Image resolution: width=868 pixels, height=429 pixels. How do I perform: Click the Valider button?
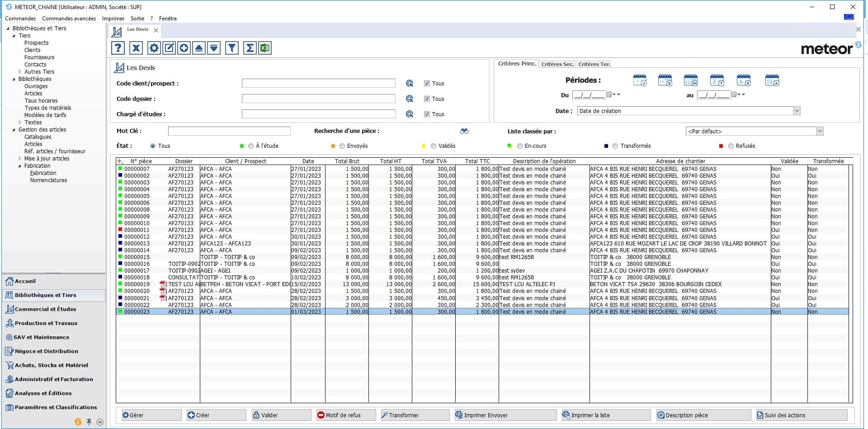point(282,415)
